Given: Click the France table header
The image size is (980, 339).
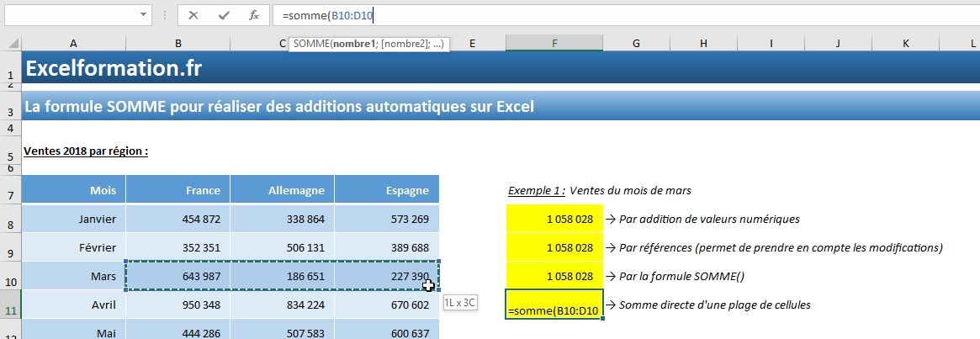Looking at the screenshot, I should (x=178, y=189).
